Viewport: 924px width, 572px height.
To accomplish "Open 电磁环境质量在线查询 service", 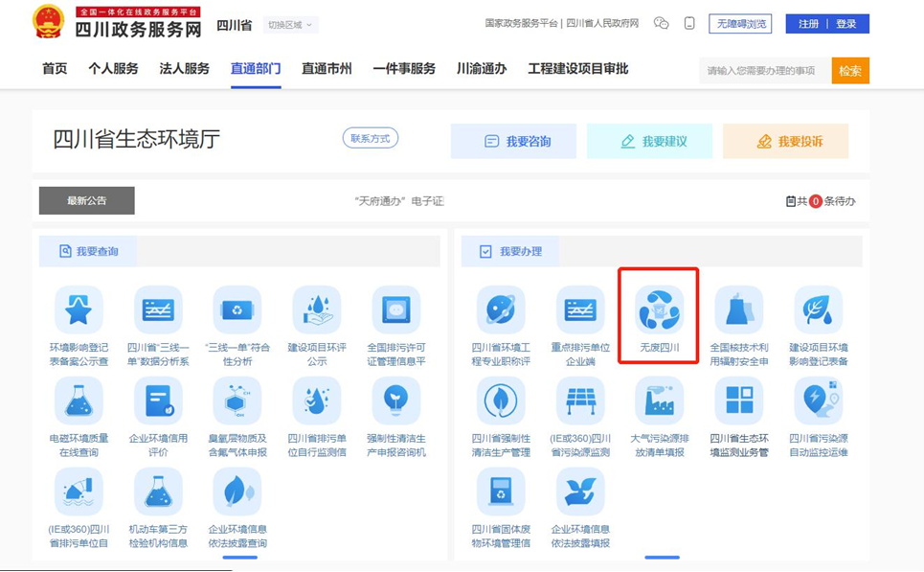I will pyautogui.click(x=78, y=400).
